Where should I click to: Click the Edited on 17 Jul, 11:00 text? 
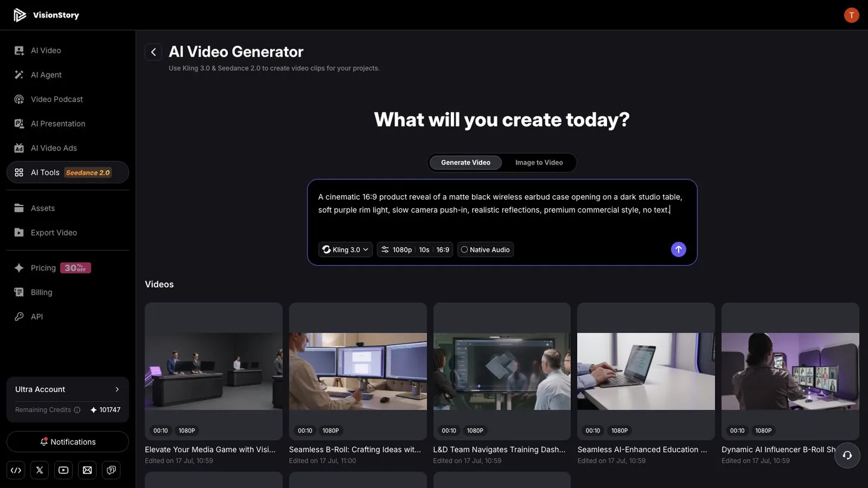coord(322,461)
